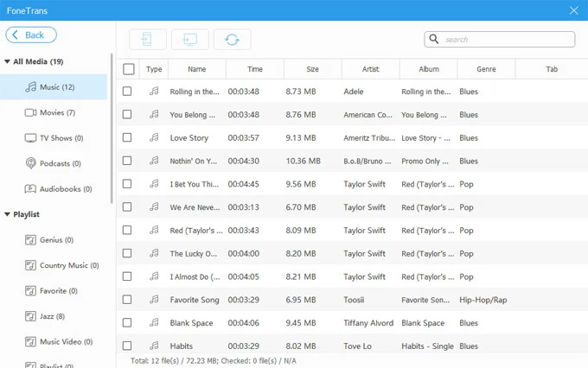This screenshot has height=368, width=588.
Task: Toggle the select-all checkbox in header
Action: point(129,69)
